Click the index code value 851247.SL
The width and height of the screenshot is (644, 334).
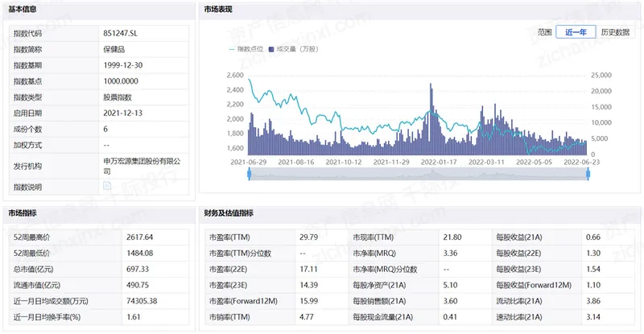[x=120, y=33]
